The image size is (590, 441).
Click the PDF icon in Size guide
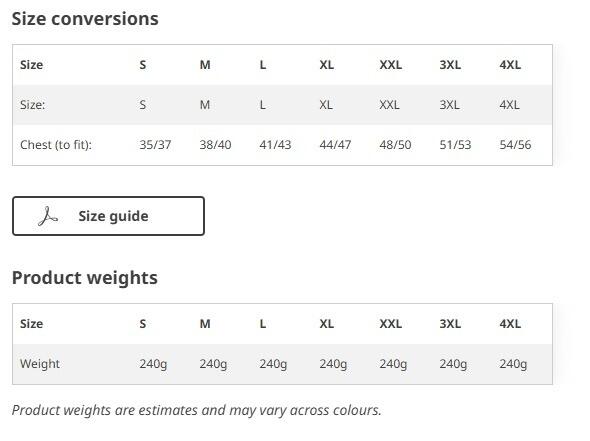coord(48,216)
